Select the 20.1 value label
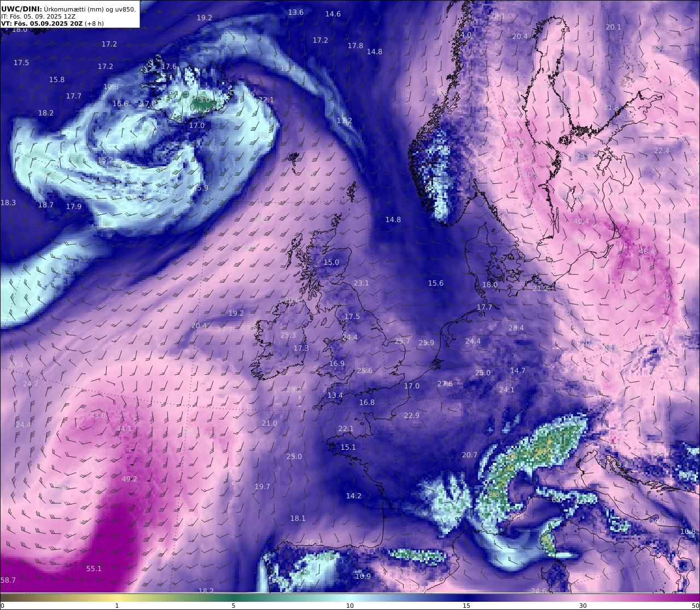Image resolution: width=700 pixels, height=610 pixels. (x=614, y=27)
